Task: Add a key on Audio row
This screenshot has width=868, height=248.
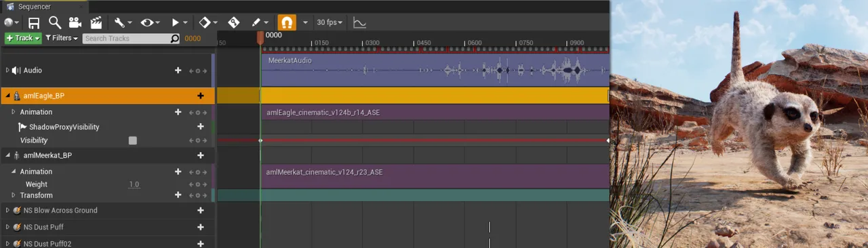Action: pos(198,71)
